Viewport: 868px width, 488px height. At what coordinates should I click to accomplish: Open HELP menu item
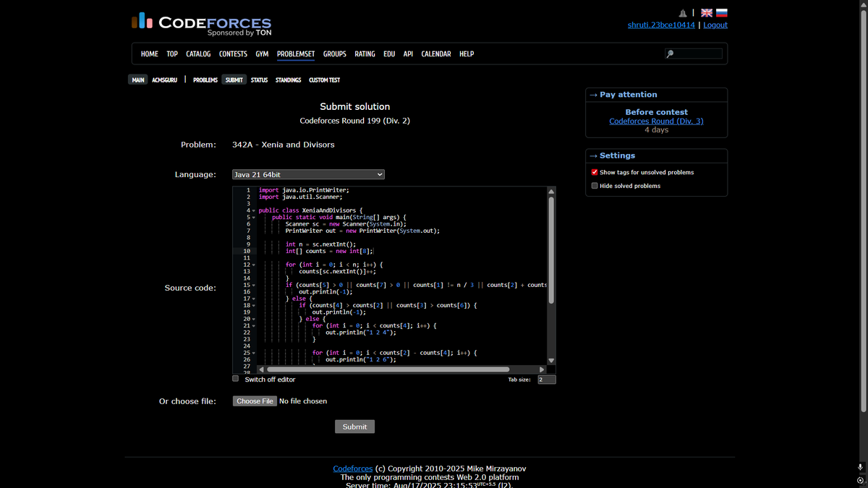467,54
